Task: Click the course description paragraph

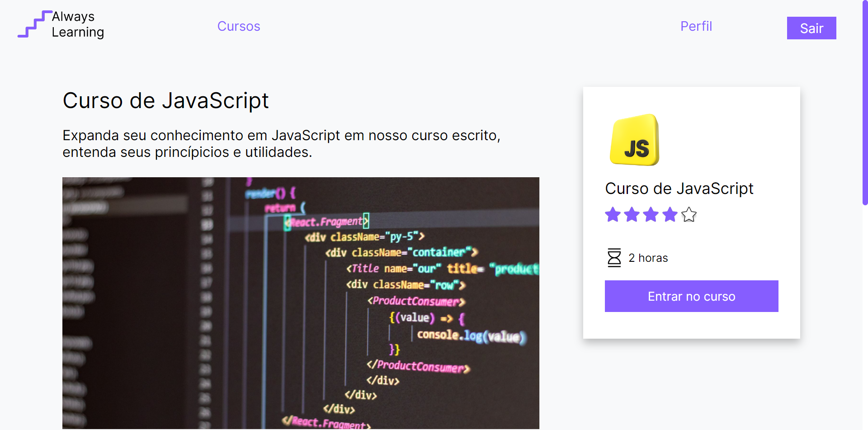Action: (282, 143)
